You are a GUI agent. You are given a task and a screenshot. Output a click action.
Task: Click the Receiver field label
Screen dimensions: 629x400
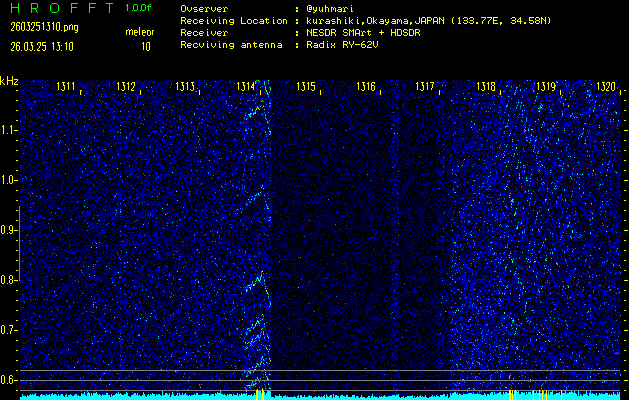(204, 33)
